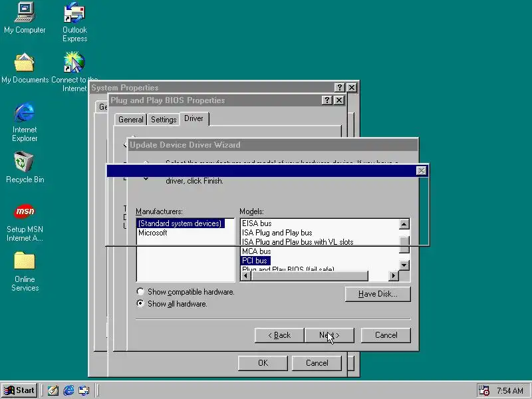This screenshot has height=399, width=532.
Task: Launch Outlook Express from quick launch bar
Action: (x=84, y=390)
